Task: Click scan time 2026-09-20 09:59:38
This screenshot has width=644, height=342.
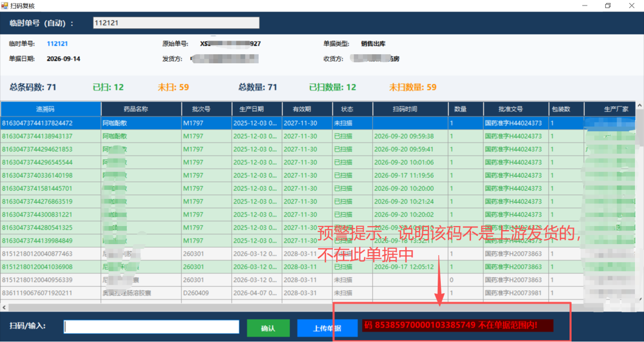Action: 404,136
